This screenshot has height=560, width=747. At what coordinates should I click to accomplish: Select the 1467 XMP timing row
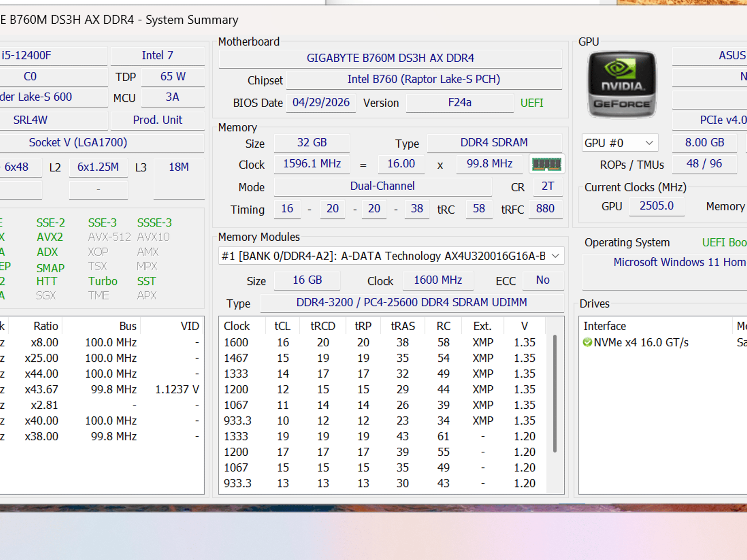point(383,358)
